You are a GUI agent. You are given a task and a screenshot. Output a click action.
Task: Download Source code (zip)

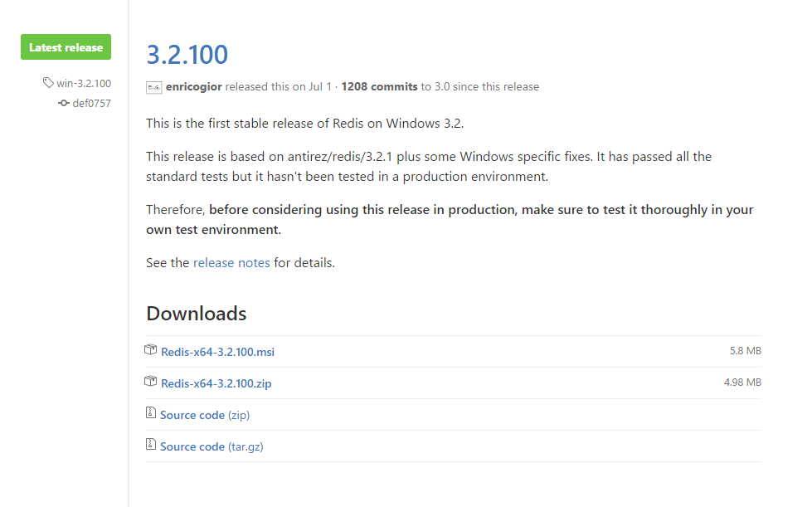coord(205,415)
